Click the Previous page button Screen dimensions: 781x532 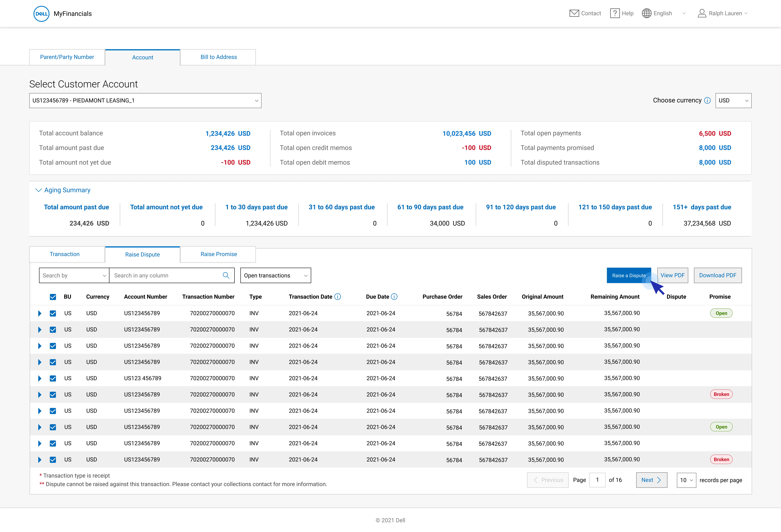click(548, 480)
